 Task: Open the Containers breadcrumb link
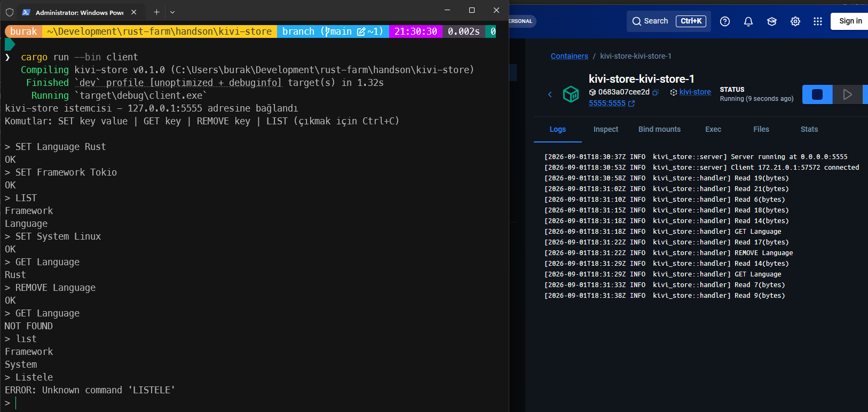[x=570, y=56]
